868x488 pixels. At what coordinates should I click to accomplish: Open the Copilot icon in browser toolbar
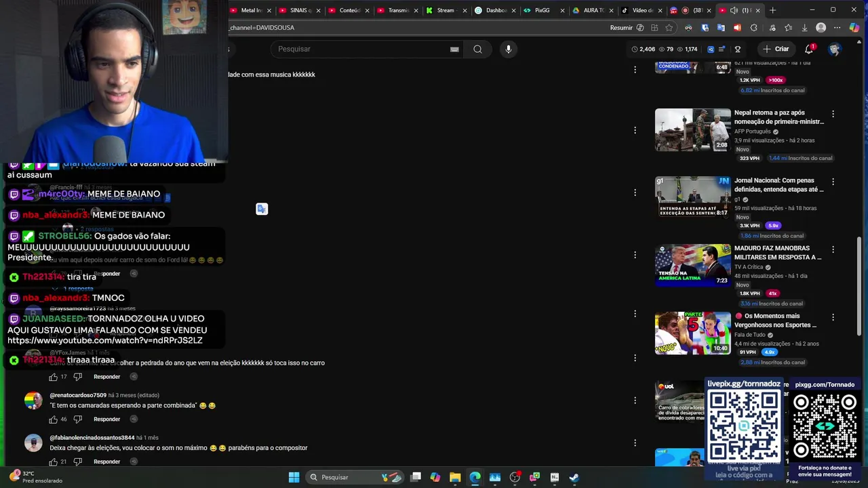[x=854, y=28]
